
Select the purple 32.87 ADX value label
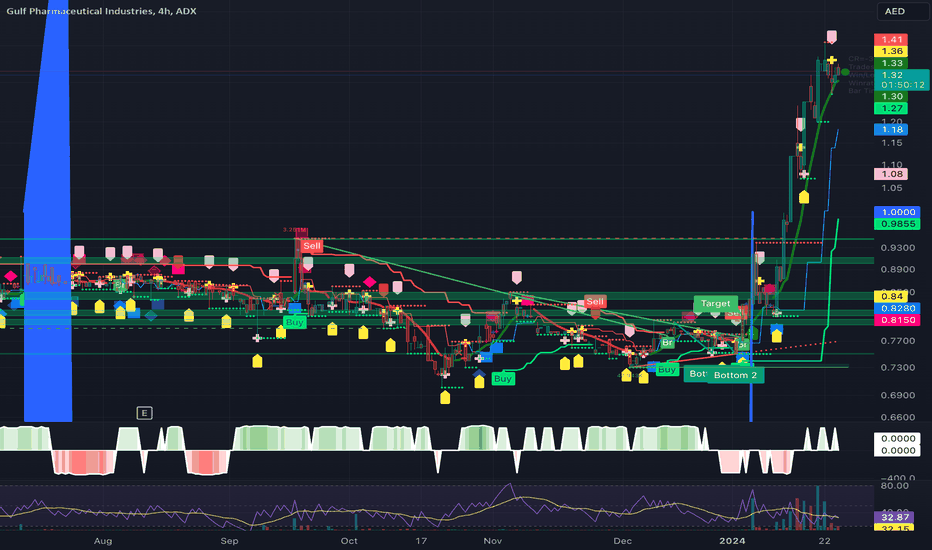(x=893, y=517)
